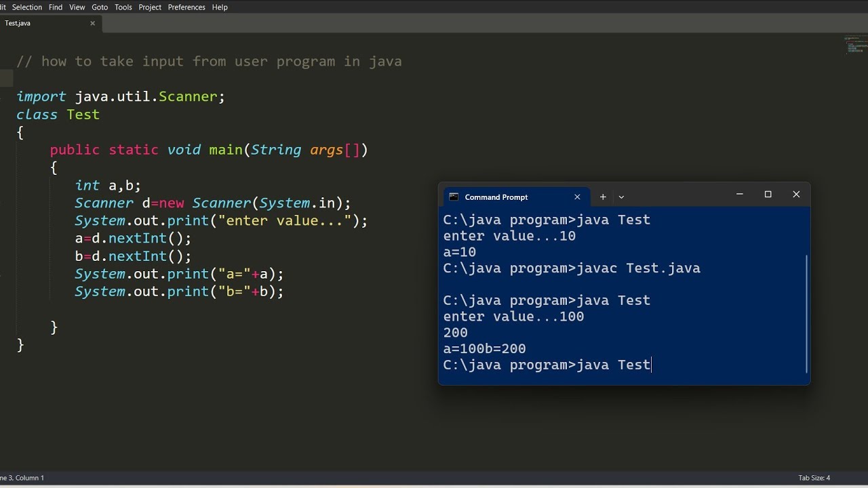Click the 'enter value...' print statement
This screenshot has height=488, width=868.
coord(221,220)
